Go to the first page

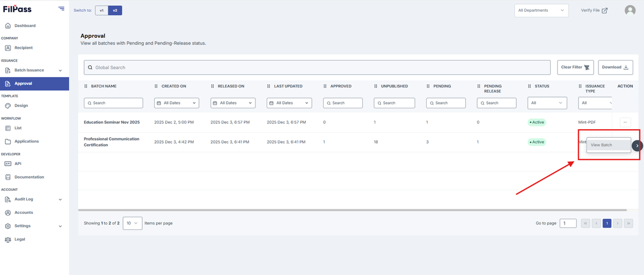[586, 223]
